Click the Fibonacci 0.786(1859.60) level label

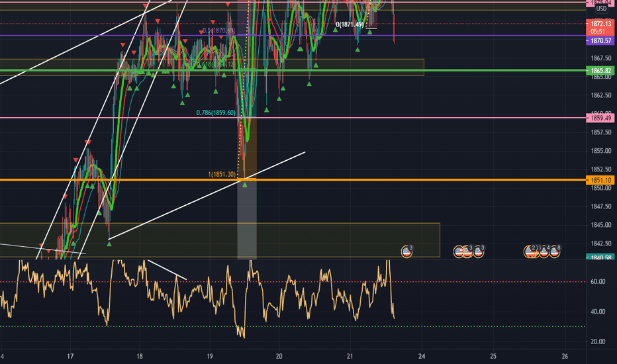[216, 113]
